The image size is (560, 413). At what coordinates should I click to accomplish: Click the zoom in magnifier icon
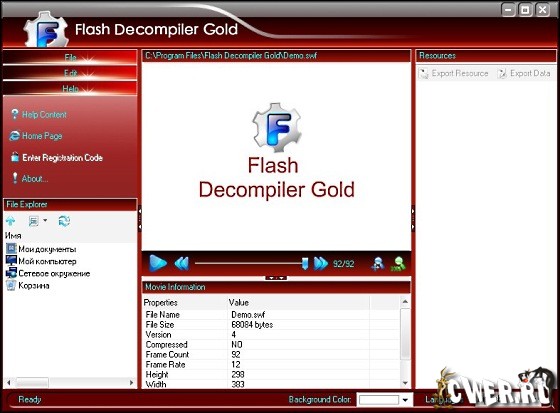click(x=378, y=264)
